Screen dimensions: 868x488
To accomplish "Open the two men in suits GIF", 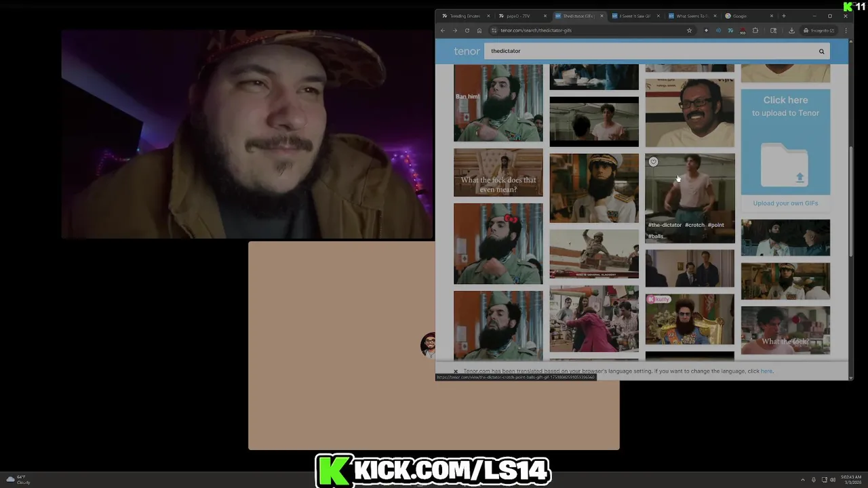I will 690,268.
